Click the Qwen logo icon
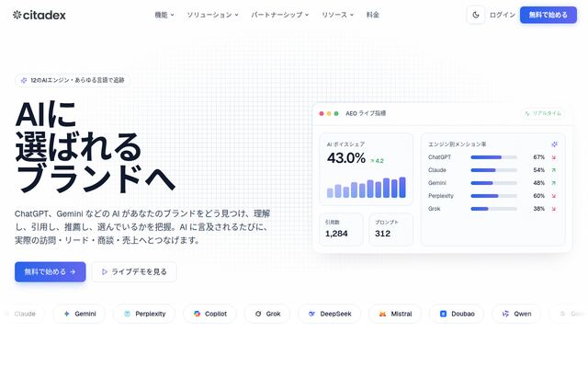Image resolution: width=588 pixels, height=368 pixels. point(505,314)
